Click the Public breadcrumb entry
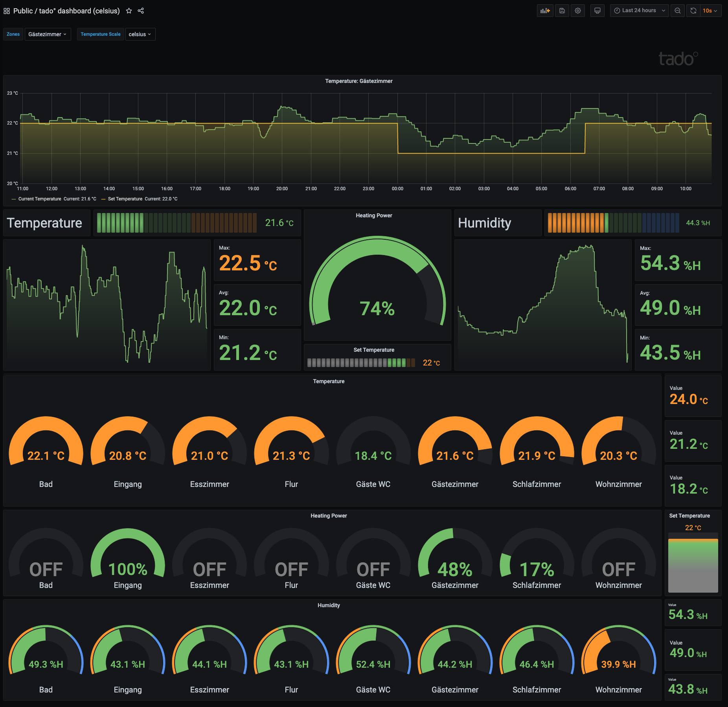Viewport: 728px width, 707px height. click(22, 11)
